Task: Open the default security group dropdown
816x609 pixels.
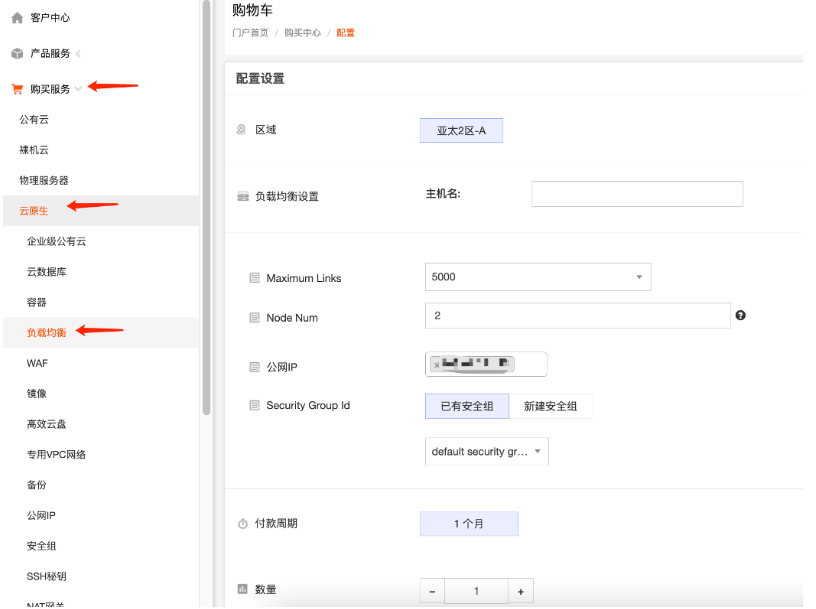Action: pyautogui.click(x=486, y=451)
